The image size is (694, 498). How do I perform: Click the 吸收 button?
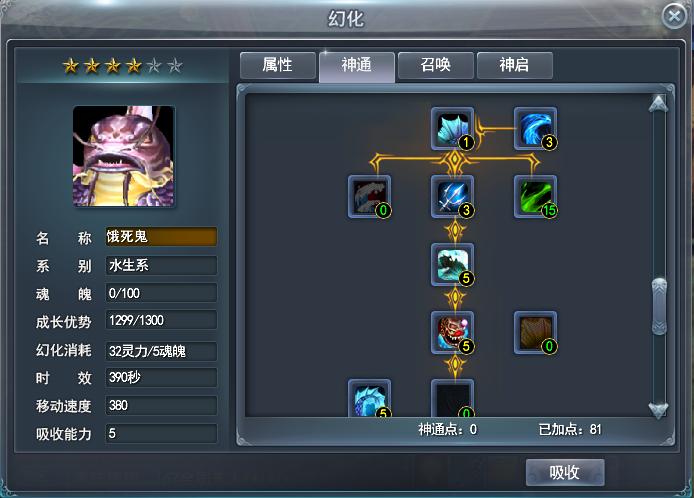(x=565, y=472)
